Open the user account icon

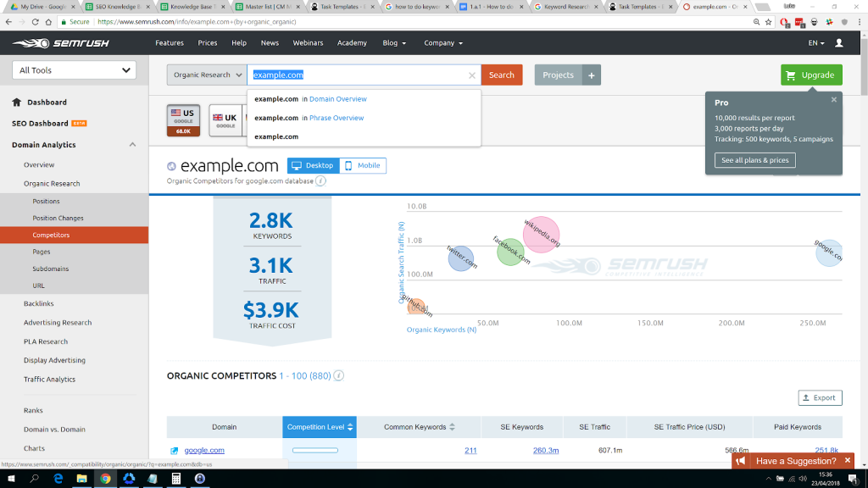pyautogui.click(x=838, y=43)
